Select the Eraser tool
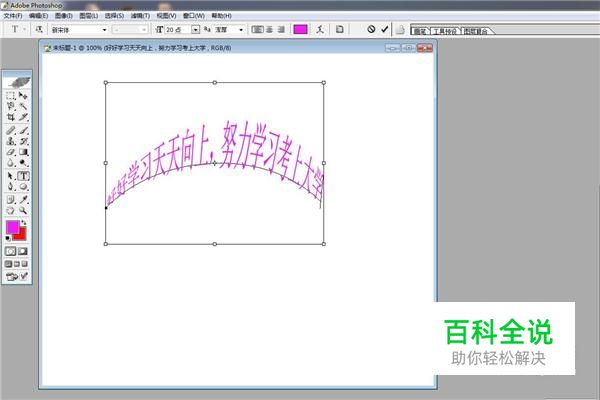This screenshot has width=600, height=400. 11,152
